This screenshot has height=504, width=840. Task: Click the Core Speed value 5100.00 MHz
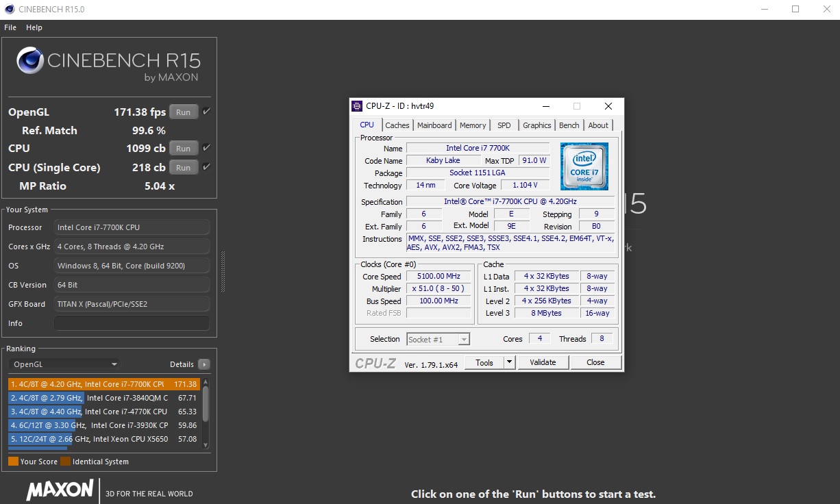(x=438, y=277)
